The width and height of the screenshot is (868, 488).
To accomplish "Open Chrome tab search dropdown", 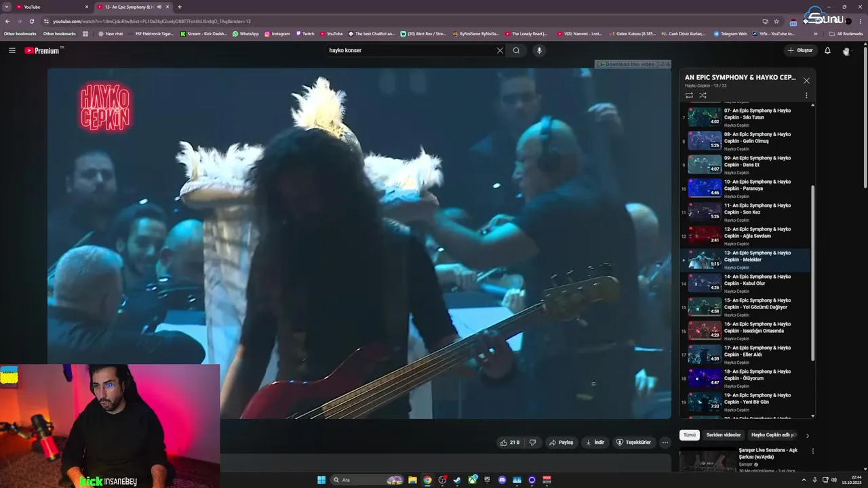I will click(7, 7).
